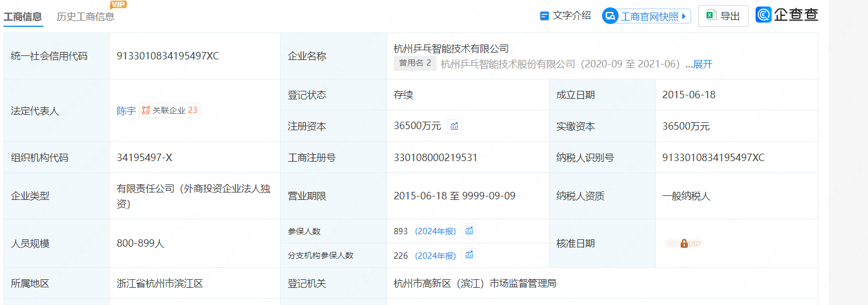Viewport: 868px width, 305px height.
Task: Select insured count 893
Action: (401, 231)
